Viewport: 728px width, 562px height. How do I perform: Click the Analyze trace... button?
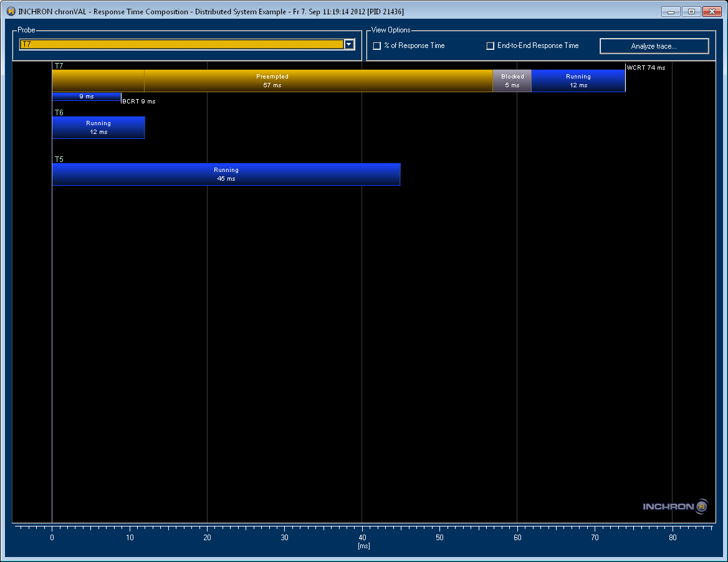654,46
